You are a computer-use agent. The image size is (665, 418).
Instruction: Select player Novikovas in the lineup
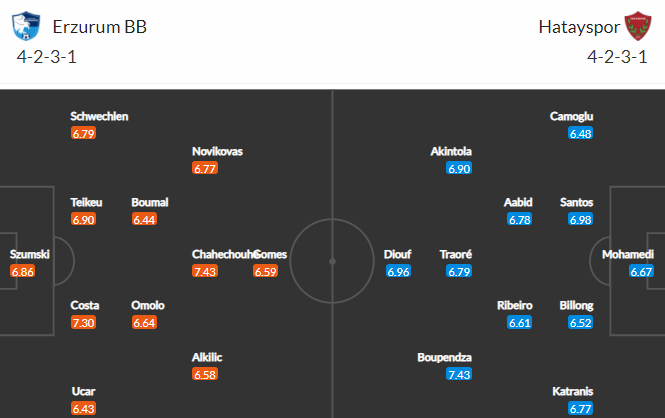217,152
